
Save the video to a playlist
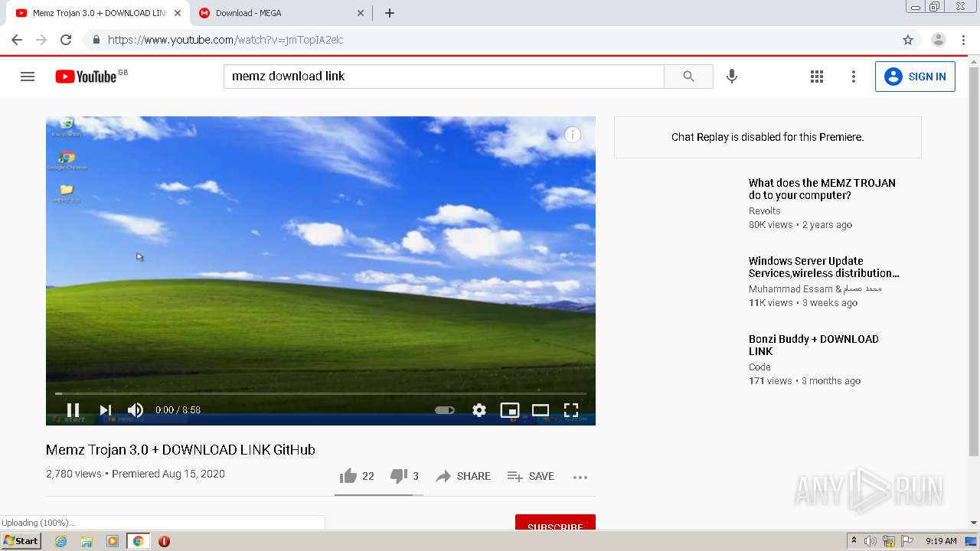point(531,476)
